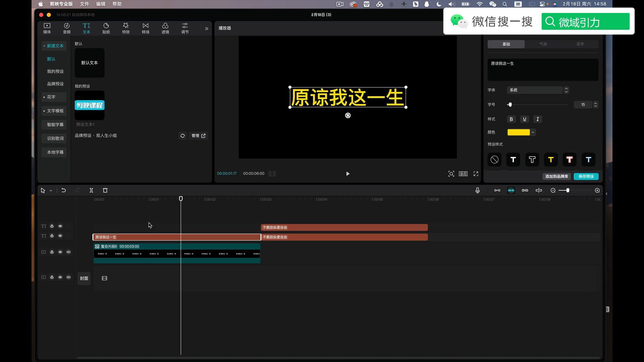Screen dimensions: 644x362
Task: Apply the blue T preset style
Action: click(588, 160)
